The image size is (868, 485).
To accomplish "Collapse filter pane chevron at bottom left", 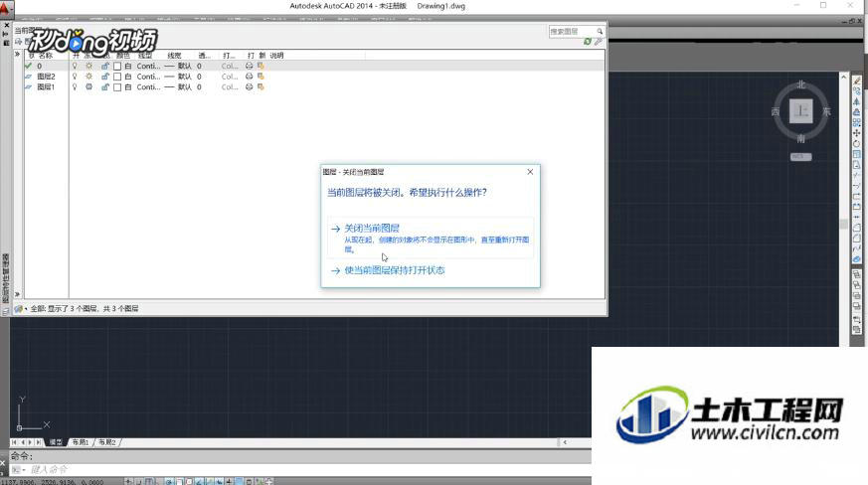I will [17, 294].
